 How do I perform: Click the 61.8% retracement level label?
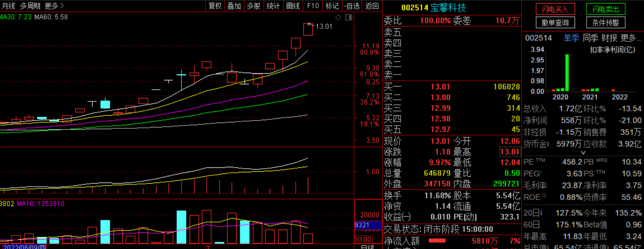[x=369, y=74]
